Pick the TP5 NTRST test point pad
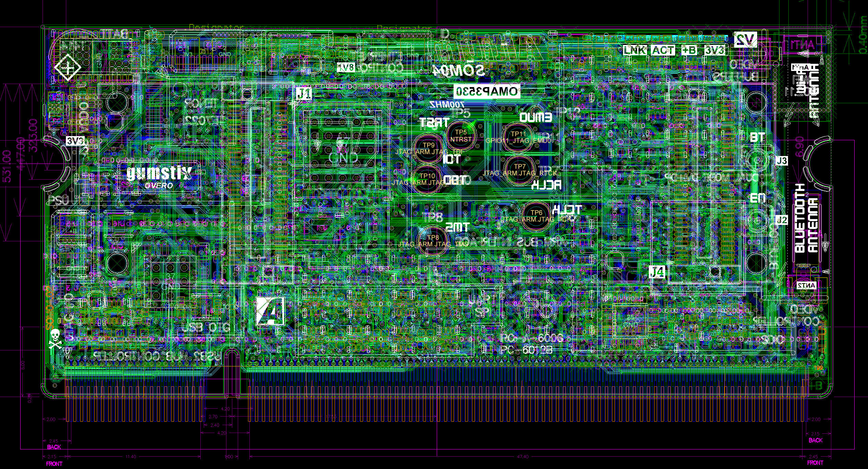Viewport: 868px width, 469px height. (x=461, y=135)
